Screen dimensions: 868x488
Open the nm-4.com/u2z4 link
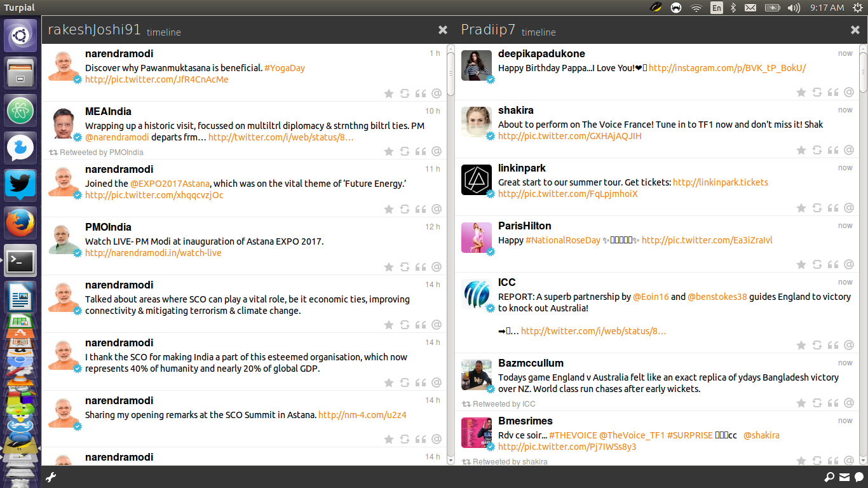click(362, 415)
